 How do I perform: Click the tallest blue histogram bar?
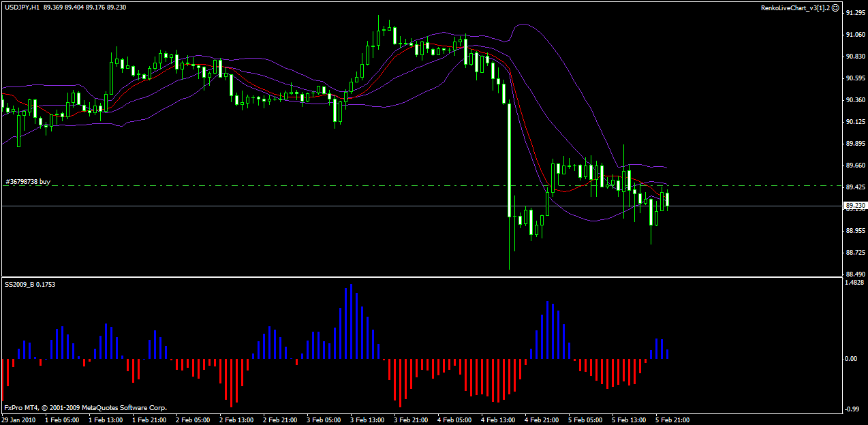pos(351,321)
